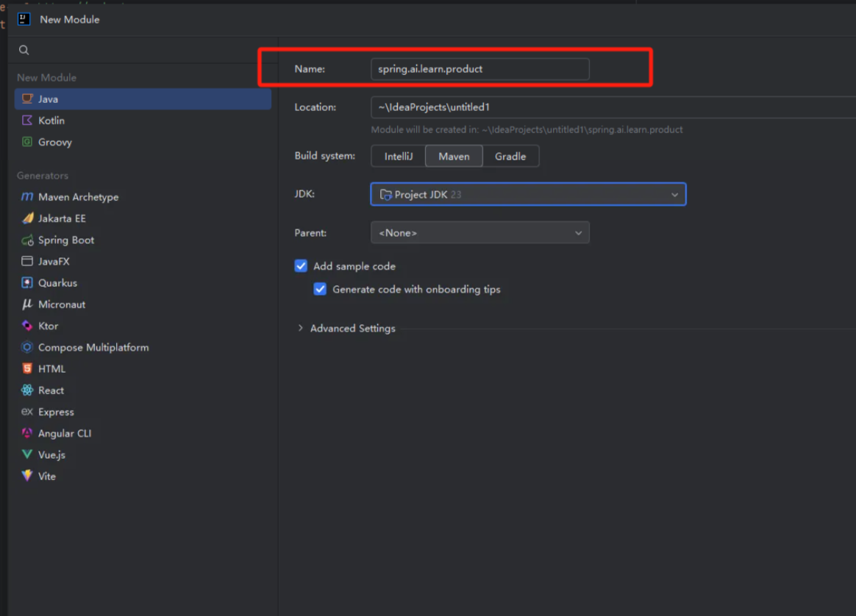Select Maven build system
Image resolution: width=856 pixels, height=616 pixels.
[454, 156]
